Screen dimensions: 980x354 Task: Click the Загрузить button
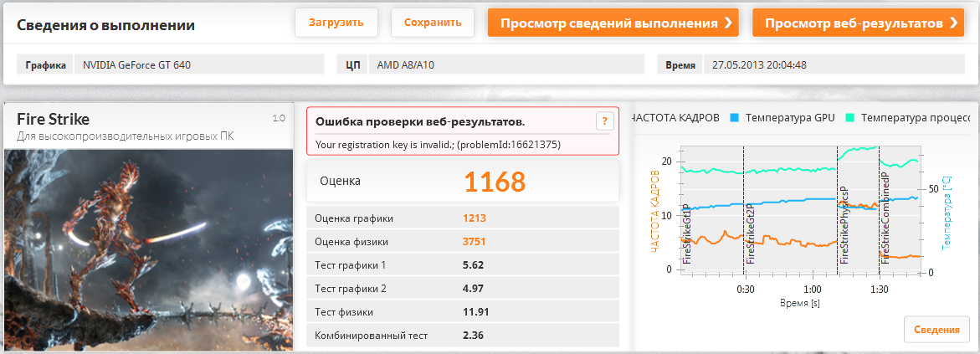point(336,23)
